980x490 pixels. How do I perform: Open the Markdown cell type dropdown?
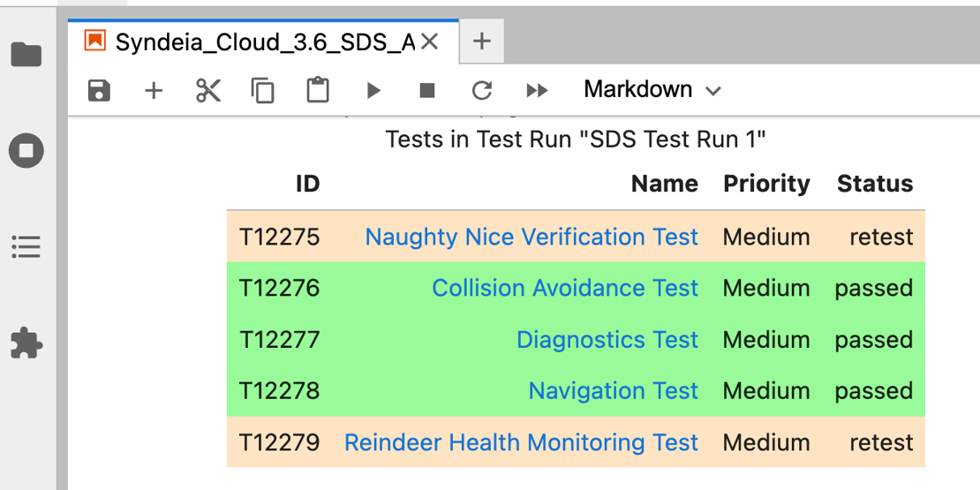point(652,89)
